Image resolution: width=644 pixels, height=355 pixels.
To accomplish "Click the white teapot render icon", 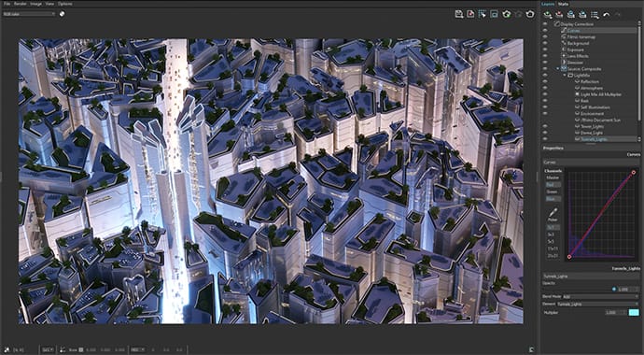I will (530, 14).
